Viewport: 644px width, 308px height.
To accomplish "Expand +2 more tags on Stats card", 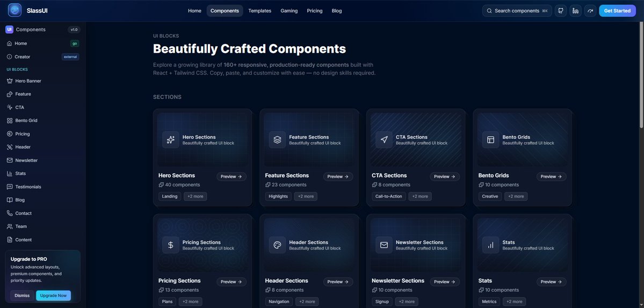I will click(x=515, y=302).
